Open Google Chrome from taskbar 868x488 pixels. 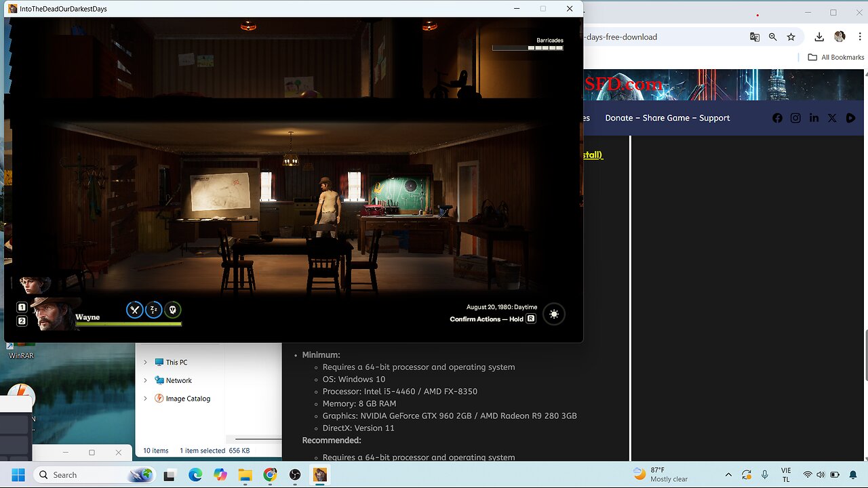click(x=270, y=475)
